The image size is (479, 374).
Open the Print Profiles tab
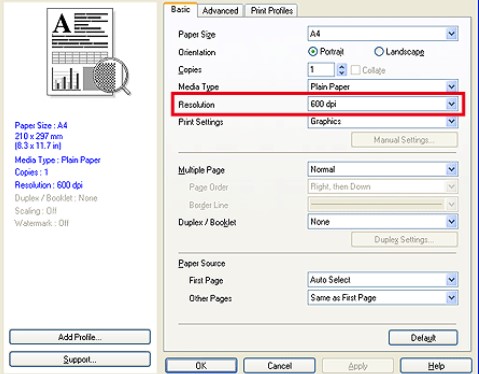272,11
